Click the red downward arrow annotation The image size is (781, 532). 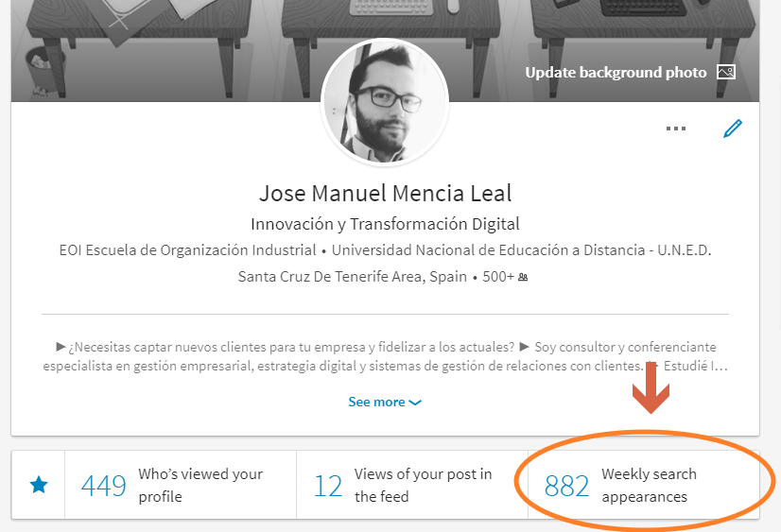[651, 392]
